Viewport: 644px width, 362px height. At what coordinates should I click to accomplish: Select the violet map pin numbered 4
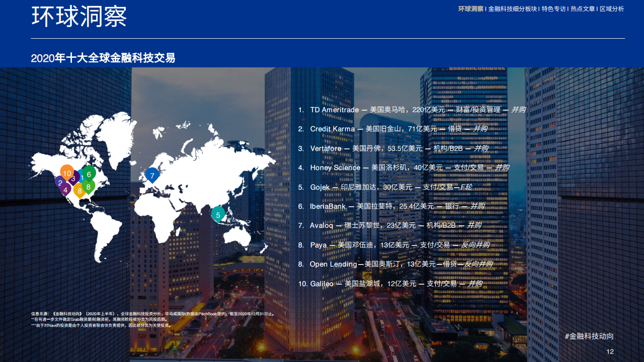coord(65,190)
